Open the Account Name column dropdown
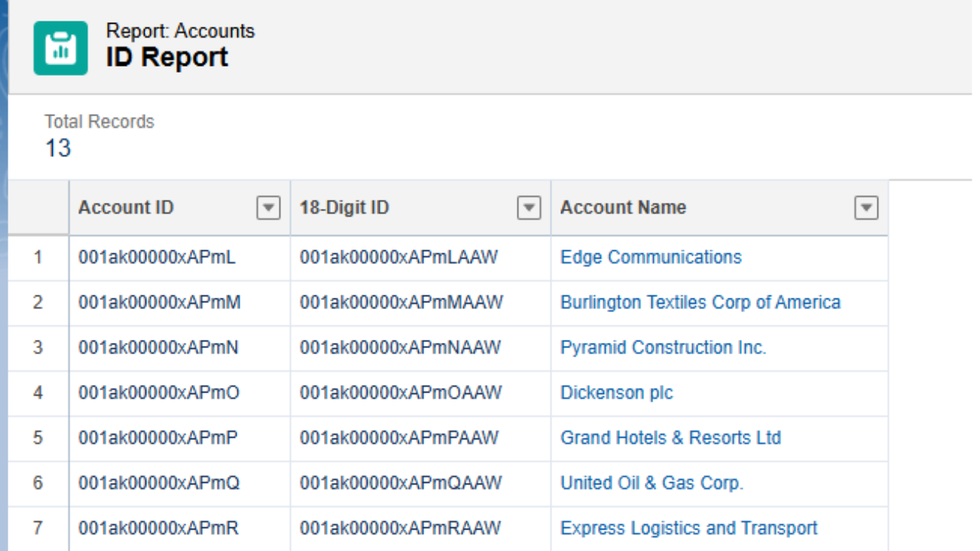Screen dimensions: 980x551 pyautogui.click(x=866, y=207)
